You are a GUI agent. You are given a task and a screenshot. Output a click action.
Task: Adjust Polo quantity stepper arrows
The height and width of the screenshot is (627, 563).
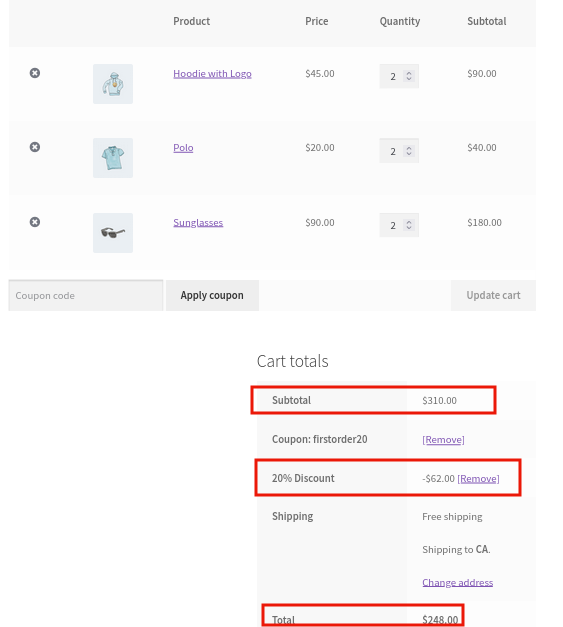409,151
